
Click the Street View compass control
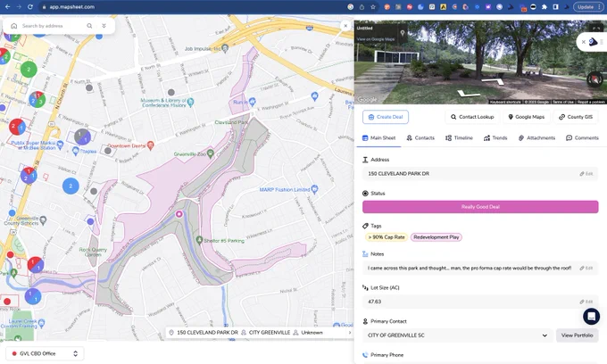coord(595,79)
